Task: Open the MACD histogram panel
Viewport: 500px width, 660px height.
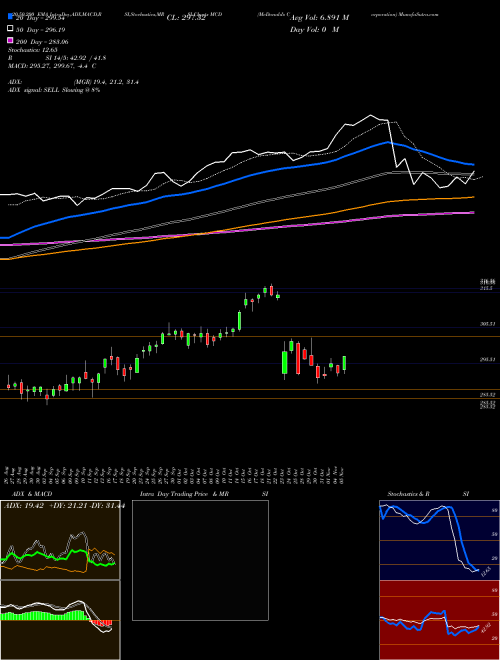Action: tap(60, 620)
